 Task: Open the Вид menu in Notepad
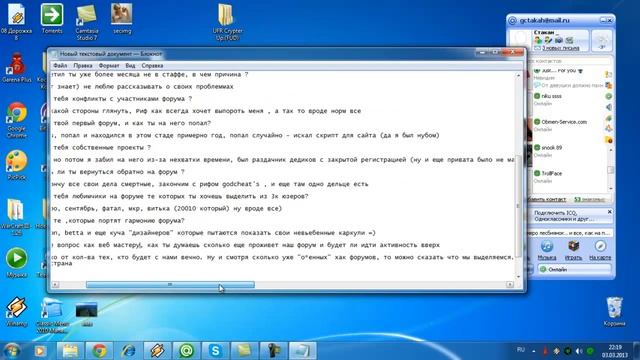coord(130,65)
